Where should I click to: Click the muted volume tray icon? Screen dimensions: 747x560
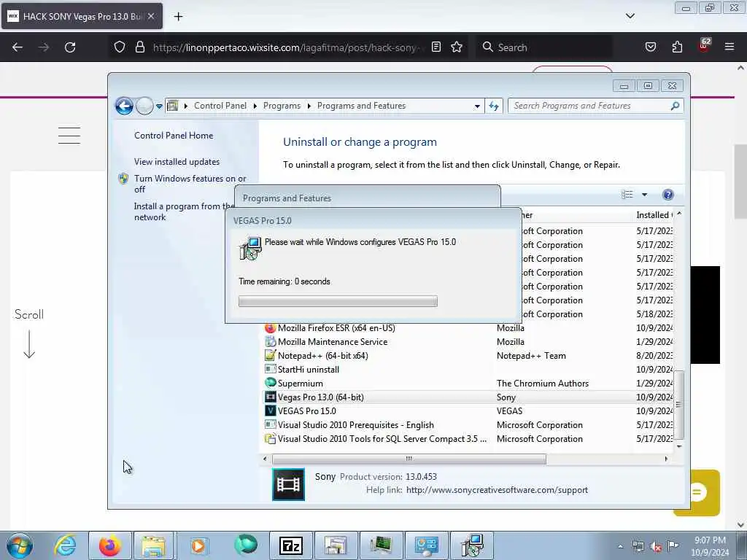(656, 547)
